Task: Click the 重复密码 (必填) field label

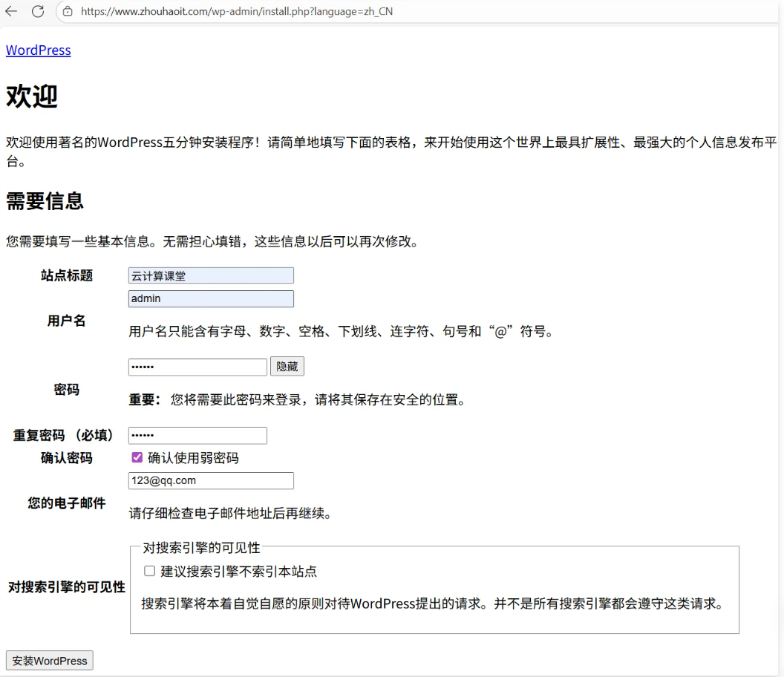Action: coord(64,436)
